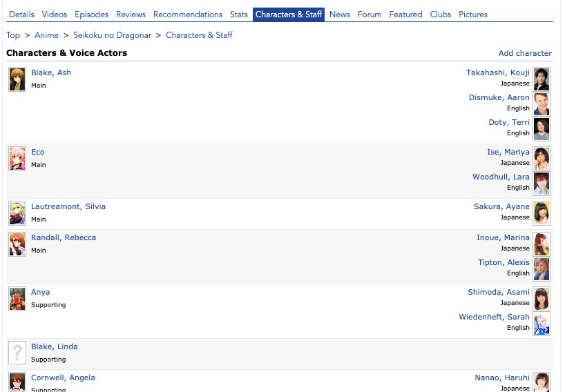Switch to the Details tab
565x392 pixels.
(21, 14)
